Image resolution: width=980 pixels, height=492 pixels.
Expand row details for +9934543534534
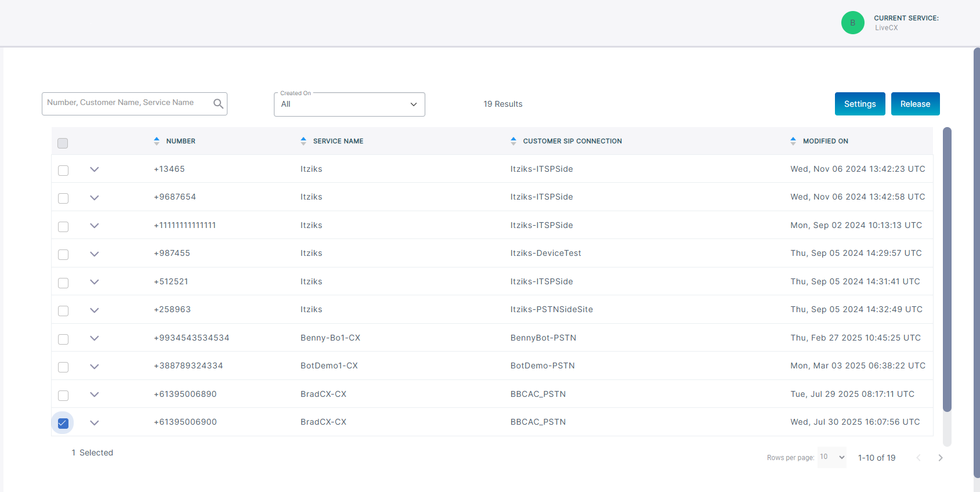pos(95,338)
